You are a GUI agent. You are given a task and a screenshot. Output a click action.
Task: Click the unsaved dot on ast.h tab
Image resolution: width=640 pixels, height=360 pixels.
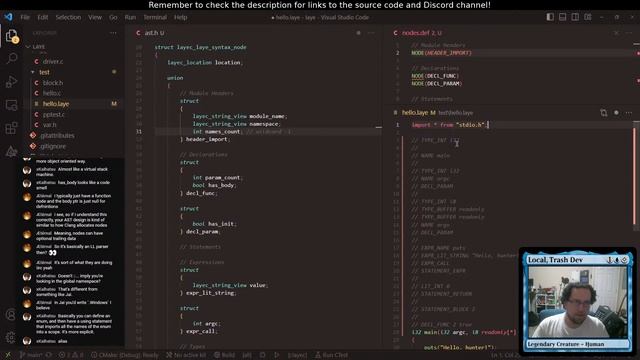pyautogui.click(x=358, y=33)
